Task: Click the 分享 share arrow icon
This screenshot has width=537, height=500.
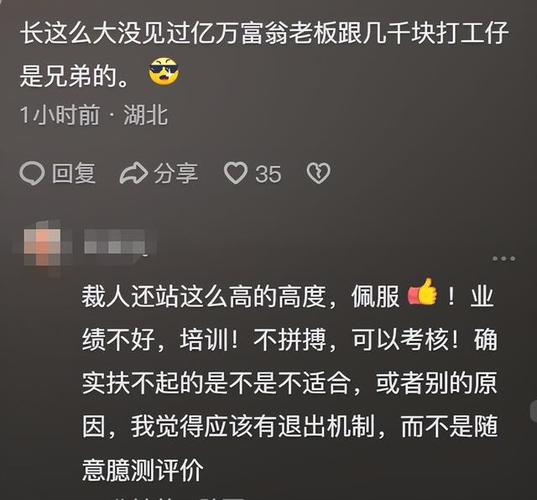Action: 134,173
